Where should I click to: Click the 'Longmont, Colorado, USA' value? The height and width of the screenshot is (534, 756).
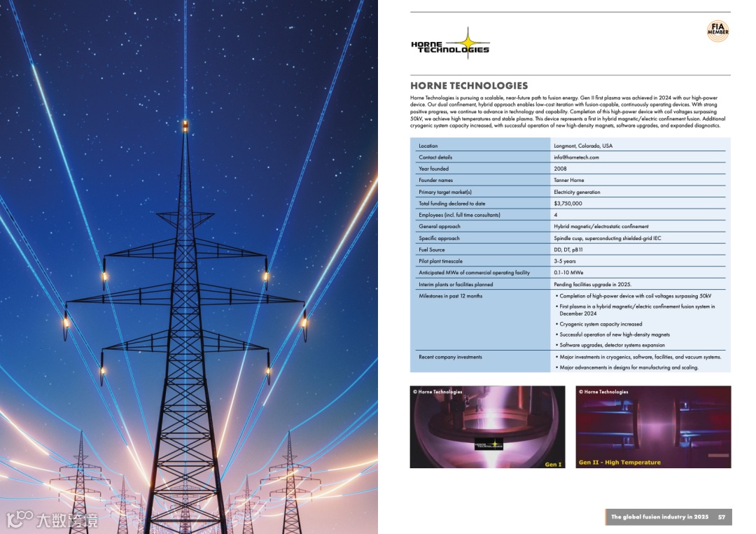pyautogui.click(x=583, y=146)
